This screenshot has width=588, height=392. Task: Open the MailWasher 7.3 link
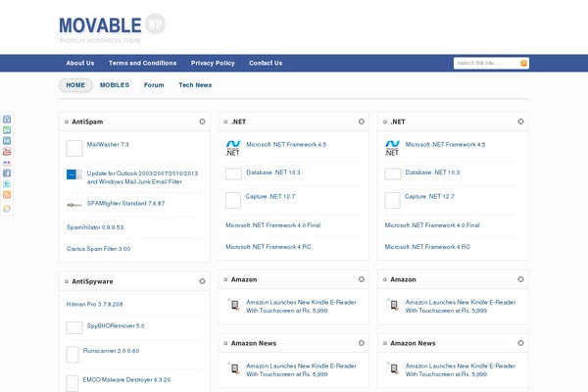pyautogui.click(x=108, y=144)
